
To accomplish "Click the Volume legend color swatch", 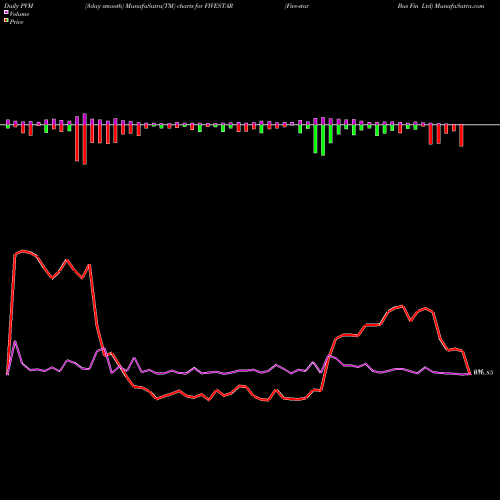I will 6,12.
